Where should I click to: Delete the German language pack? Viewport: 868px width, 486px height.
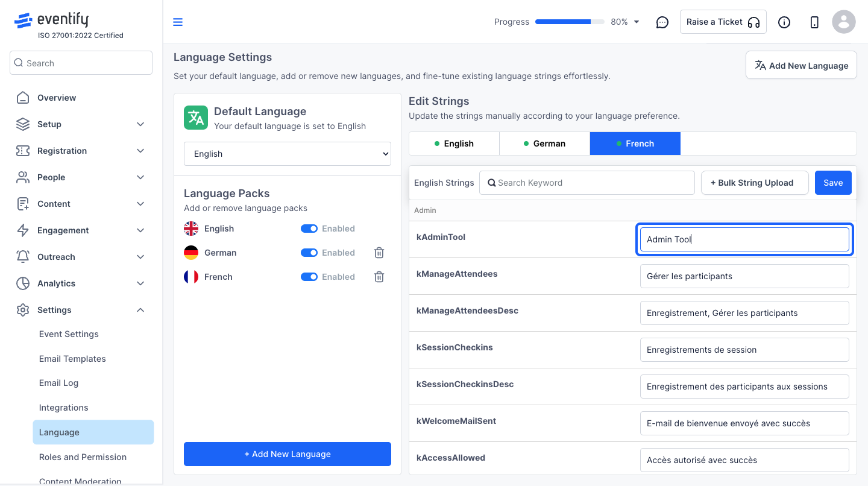coord(379,253)
